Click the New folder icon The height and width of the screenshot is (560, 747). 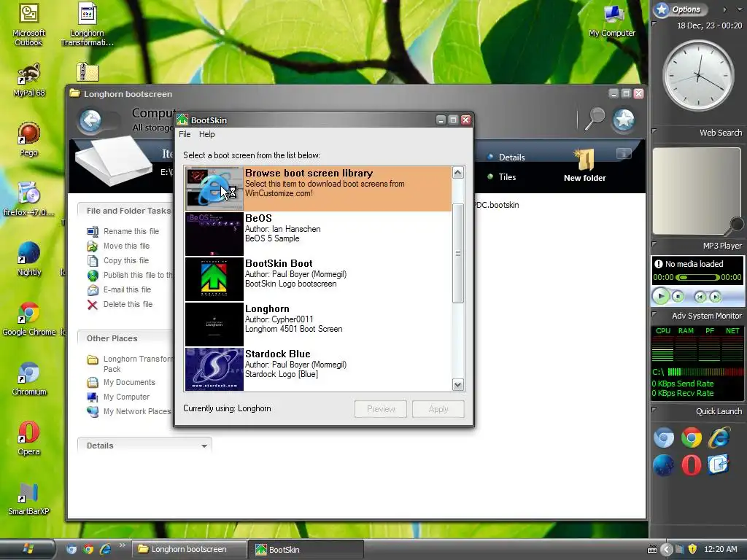click(584, 166)
